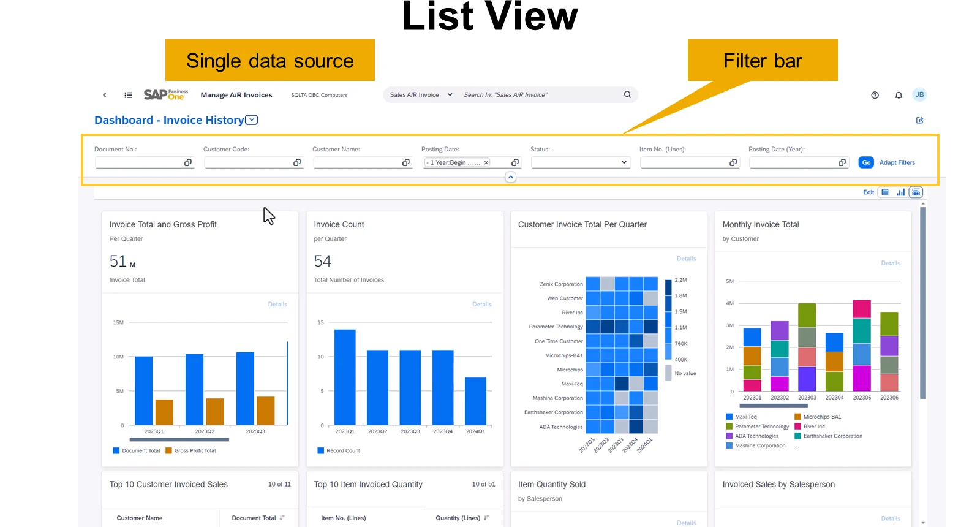The height and width of the screenshot is (527, 980).
Task: Click the Go button
Action: [x=866, y=162]
